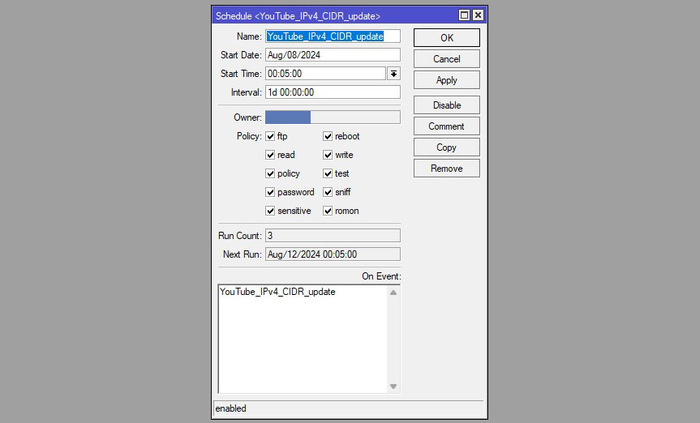700x423 pixels.
Task: Apply the schedule changes
Action: tap(446, 80)
